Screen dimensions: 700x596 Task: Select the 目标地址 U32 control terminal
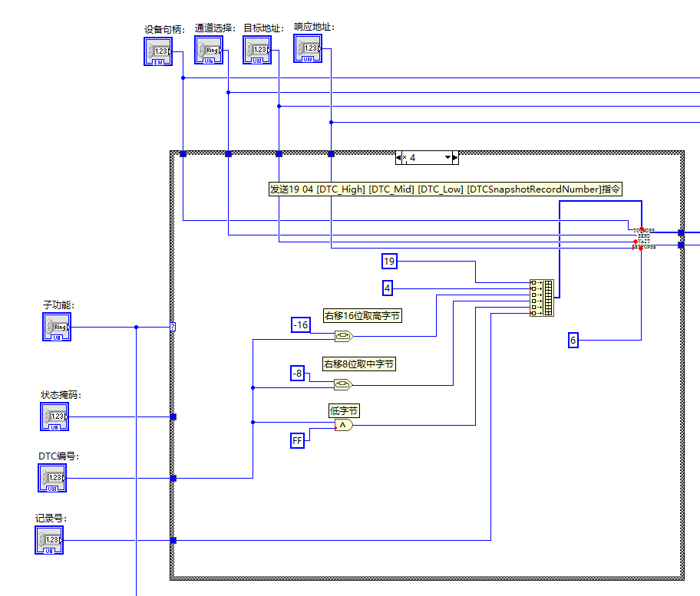(x=257, y=50)
